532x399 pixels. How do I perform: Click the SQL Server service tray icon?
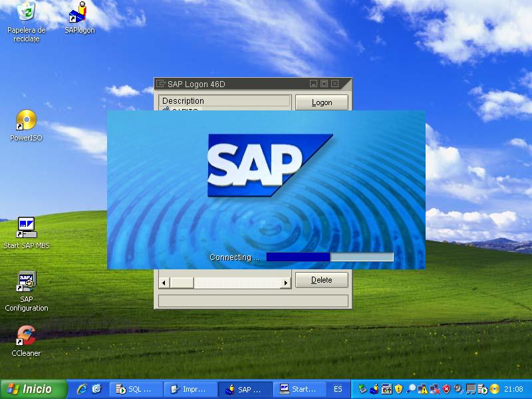pyautogui.click(x=483, y=389)
